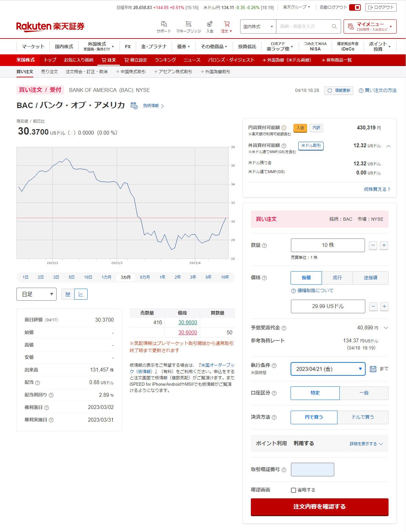Open the order cart icon menu
This screenshot has width=406, height=532.
pos(227,24)
